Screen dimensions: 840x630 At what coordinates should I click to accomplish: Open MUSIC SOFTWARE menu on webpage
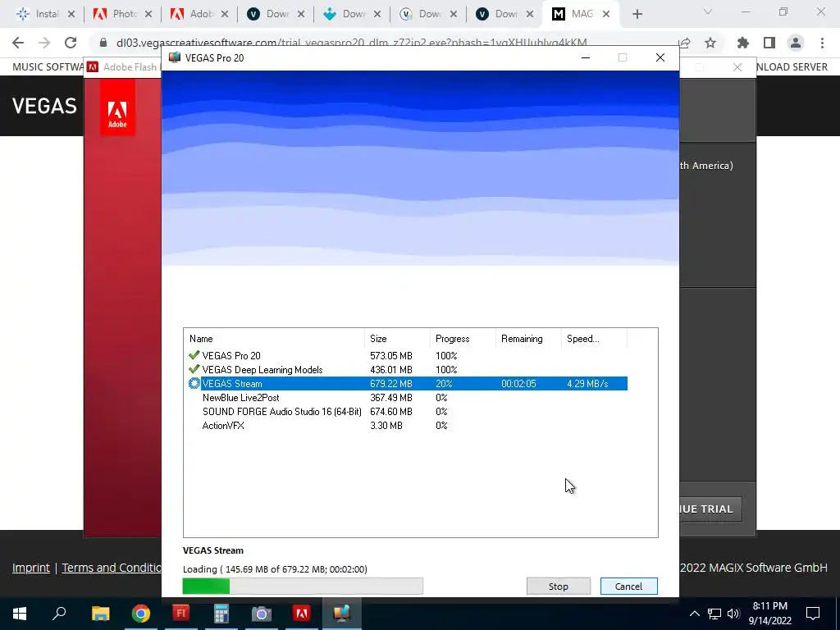(x=48, y=67)
